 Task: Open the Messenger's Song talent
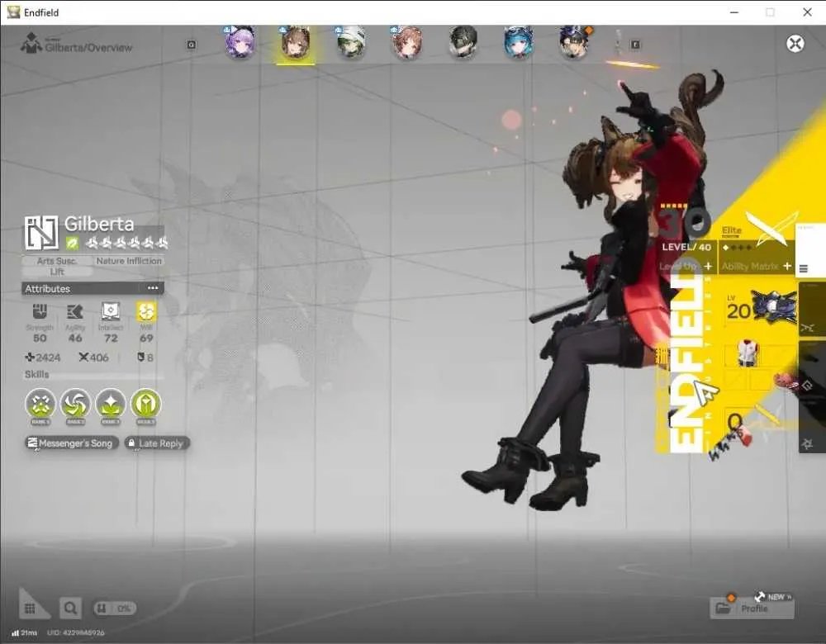[x=71, y=443]
